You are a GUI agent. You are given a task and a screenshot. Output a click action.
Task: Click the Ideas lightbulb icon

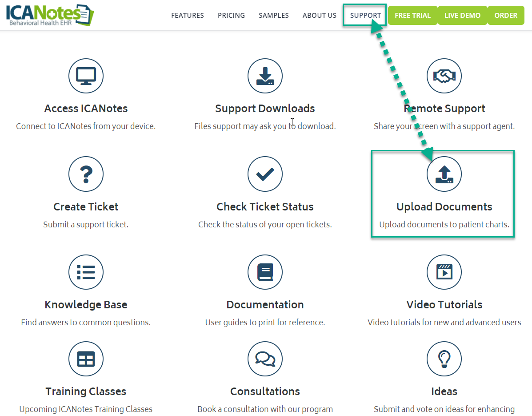tap(444, 359)
